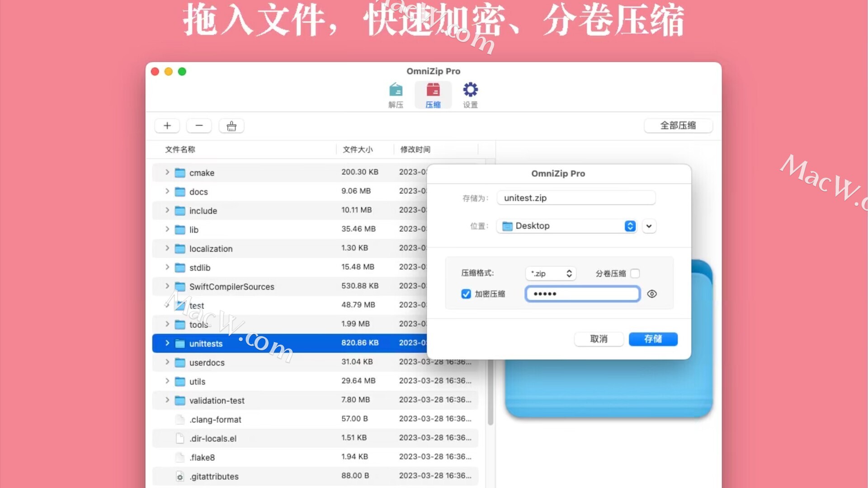Viewport: 868px width, 488px height.
Task: Click the clear-list broom icon
Action: point(231,126)
